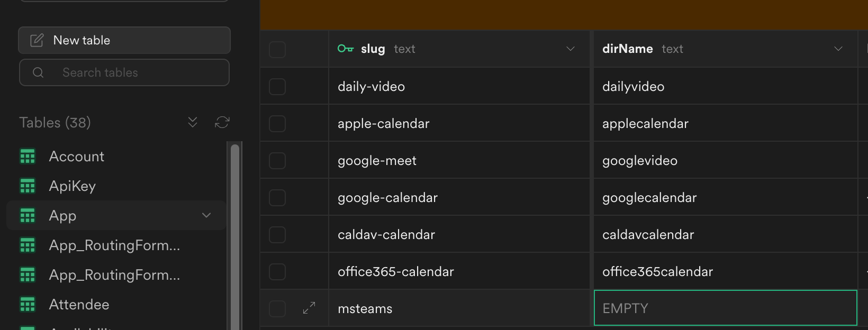The height and width of the screenshot is (330, 868).
Task: Click the search magnifier icon
Action: 38,72
